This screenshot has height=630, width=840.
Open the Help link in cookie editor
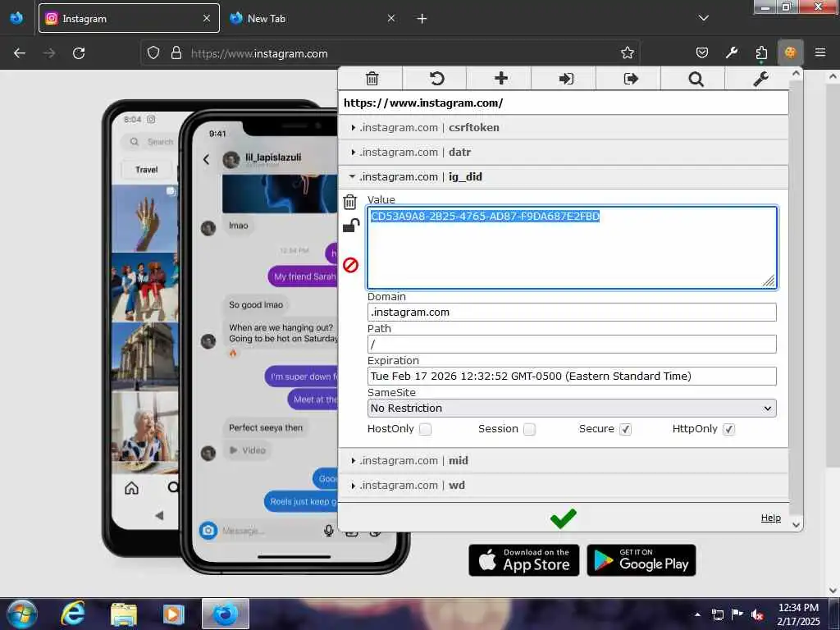tap(771, 518)
